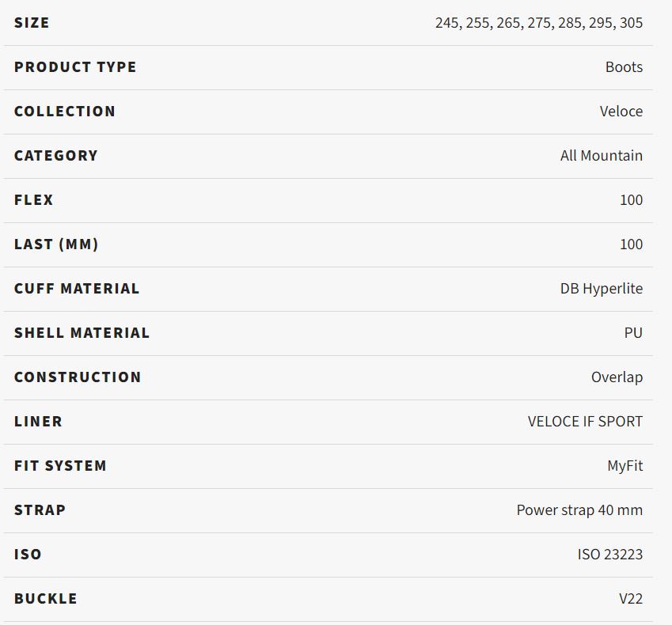
Task: Select the VELOCE IF SPORT liner value
Action: click(x=585, y=422)
